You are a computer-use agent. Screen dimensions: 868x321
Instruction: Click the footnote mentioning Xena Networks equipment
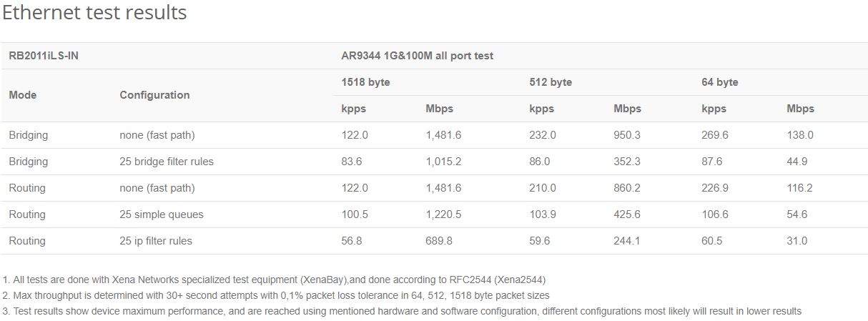275,280
